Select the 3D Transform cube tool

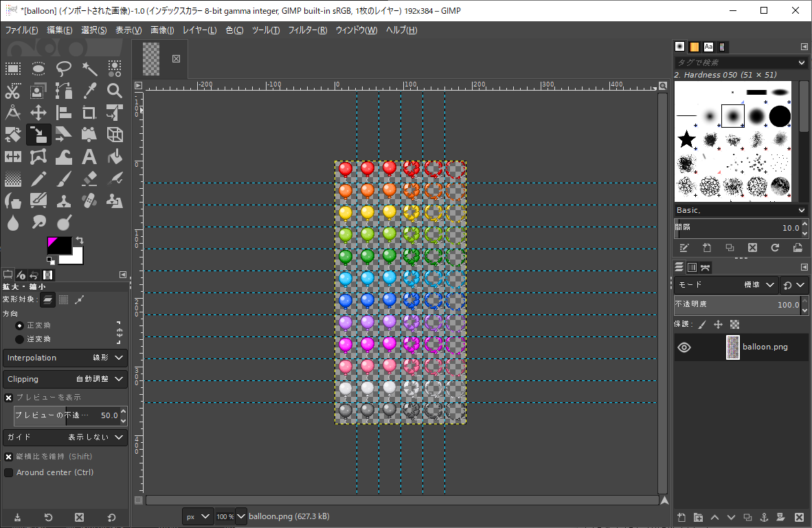point(115,135)
